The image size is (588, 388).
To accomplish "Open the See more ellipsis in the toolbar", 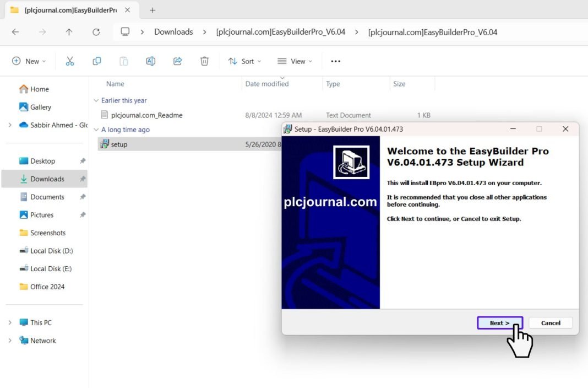I will pyautogui.click(x=335, y=61).
